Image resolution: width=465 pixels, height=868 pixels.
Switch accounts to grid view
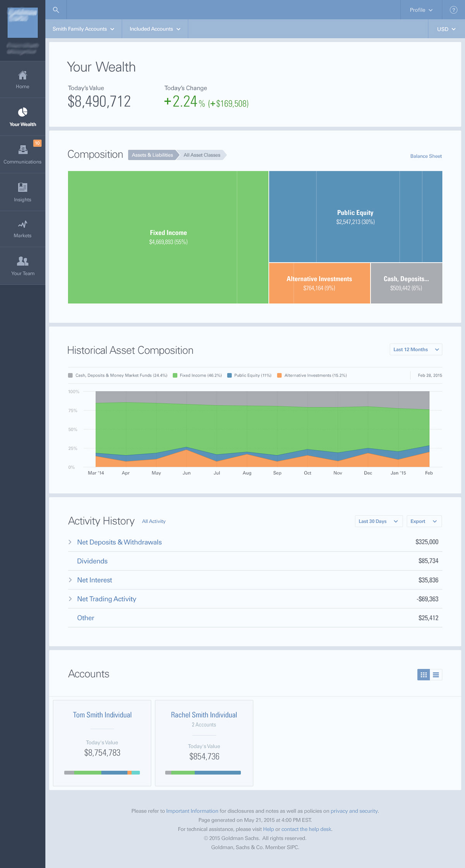pos(424,675)
